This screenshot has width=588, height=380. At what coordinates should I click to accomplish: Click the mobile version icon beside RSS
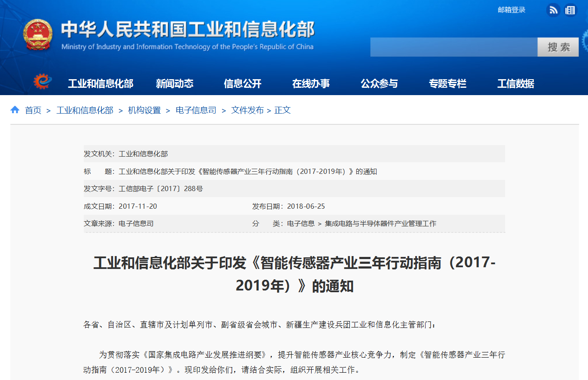click(570, 10)
